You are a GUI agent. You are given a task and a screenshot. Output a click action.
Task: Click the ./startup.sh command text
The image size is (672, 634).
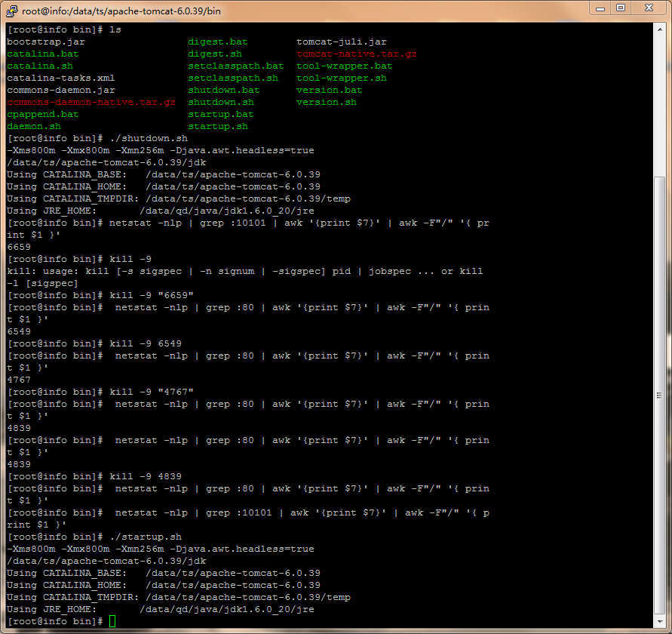(146, 537)
